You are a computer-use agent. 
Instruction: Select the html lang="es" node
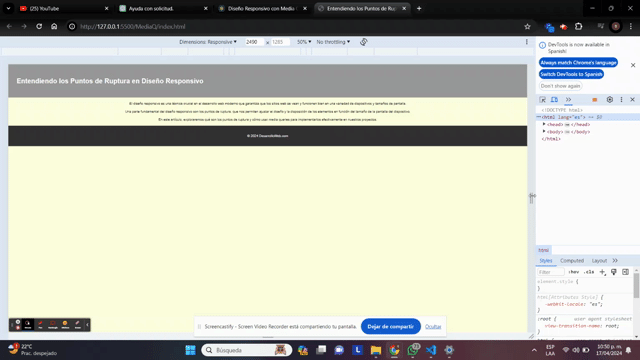point(588,117)
